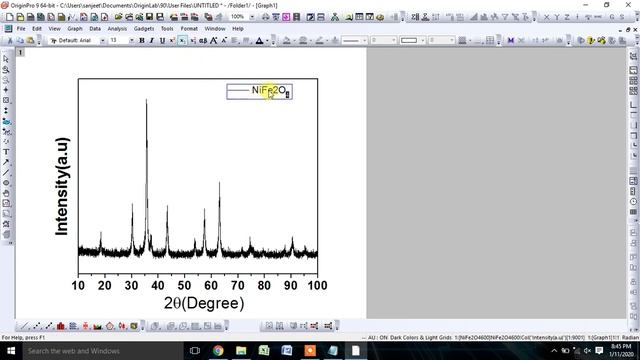The image size is (640, 360).
Task: Plot a line plus symbol graph
Action: pyautogui.click(x=49, y=326)
